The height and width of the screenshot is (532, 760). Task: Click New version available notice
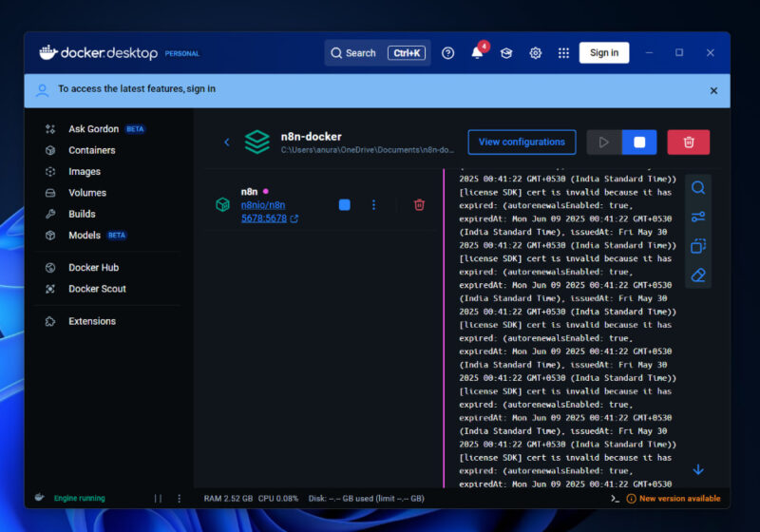674,498
